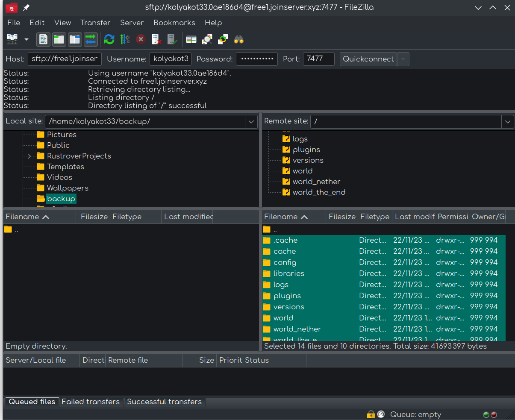Select versions folder in the remote tree
515x420 pixels.
pyautogui.click(x=308, y=160)
